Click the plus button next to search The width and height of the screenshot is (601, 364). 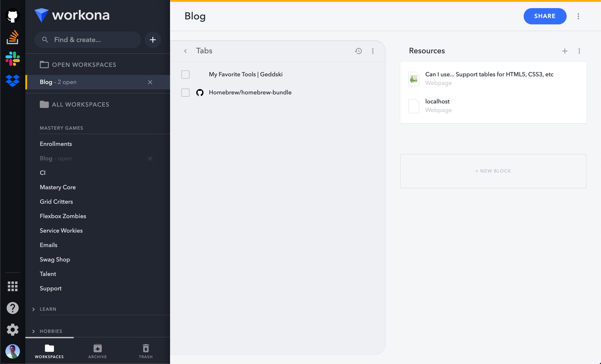click(153, 40)
